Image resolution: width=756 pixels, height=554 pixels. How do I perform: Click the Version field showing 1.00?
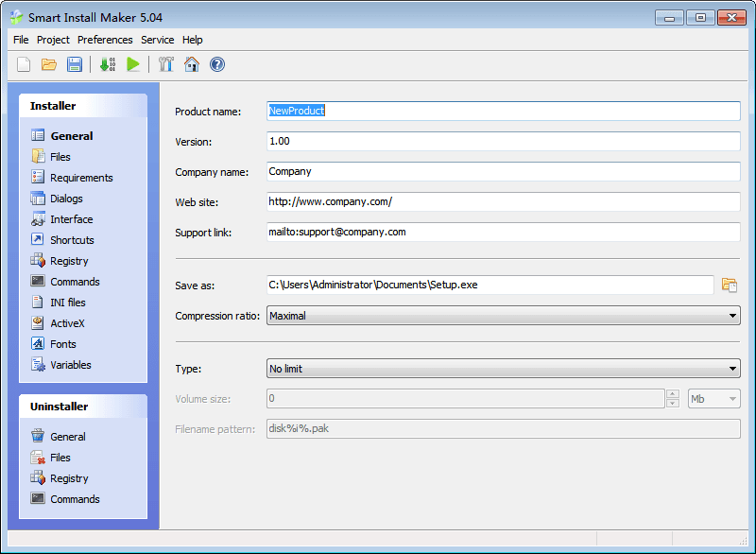pyautogui.click(x=504, y=141)
